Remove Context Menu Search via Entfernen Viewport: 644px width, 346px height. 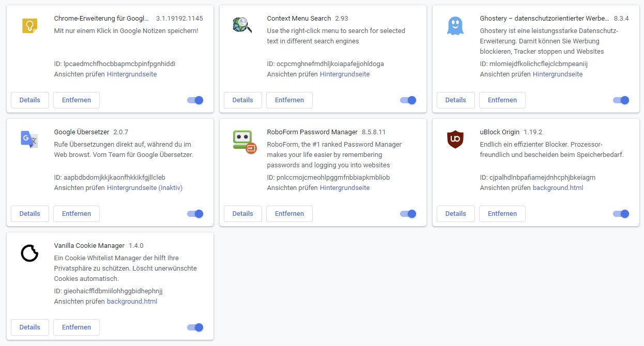(289, 100)
